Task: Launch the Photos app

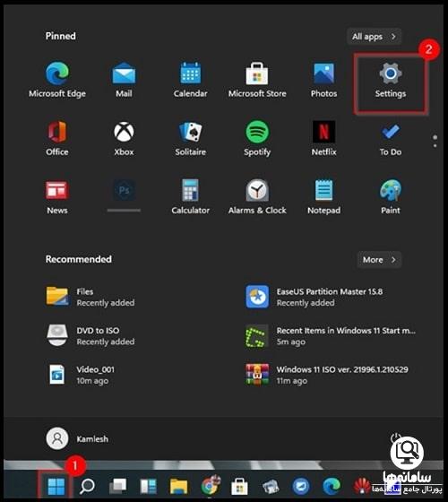Action: point(323,80)
